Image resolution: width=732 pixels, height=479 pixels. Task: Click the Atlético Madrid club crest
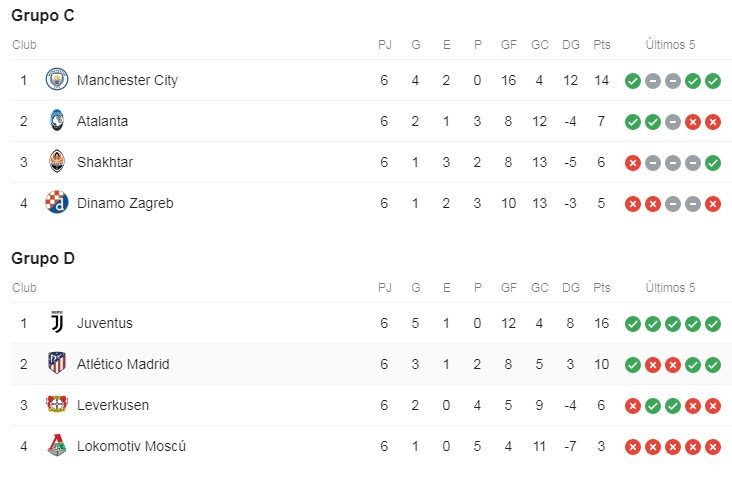coord(56,364)
